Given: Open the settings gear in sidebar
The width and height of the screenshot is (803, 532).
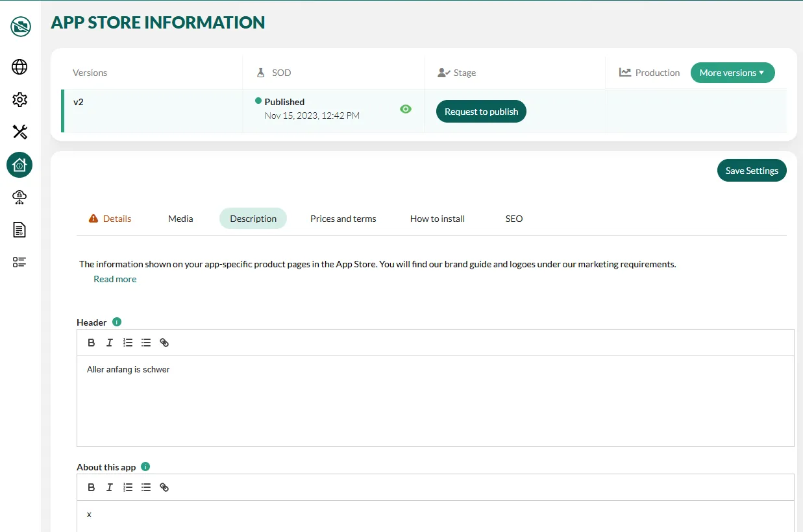Looking at the screenshot, I should [x=19, y=99].
